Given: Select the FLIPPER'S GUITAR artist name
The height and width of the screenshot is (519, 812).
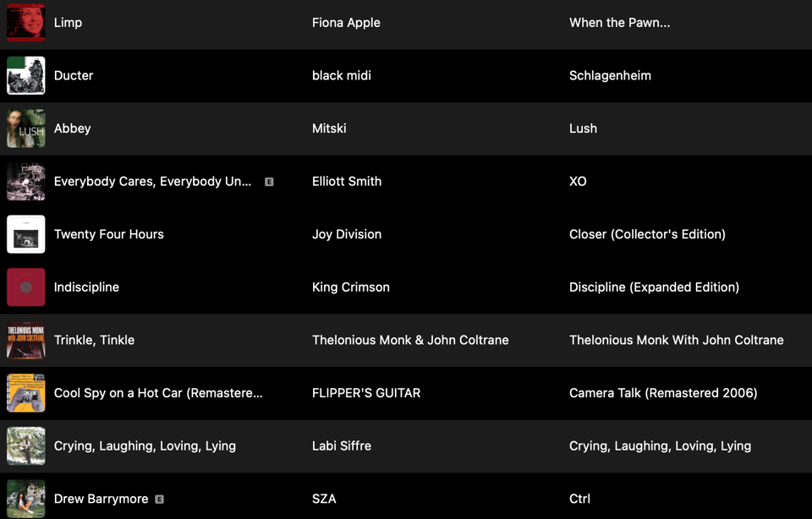Looking at the screenshot, I should (x=365, y=393).
